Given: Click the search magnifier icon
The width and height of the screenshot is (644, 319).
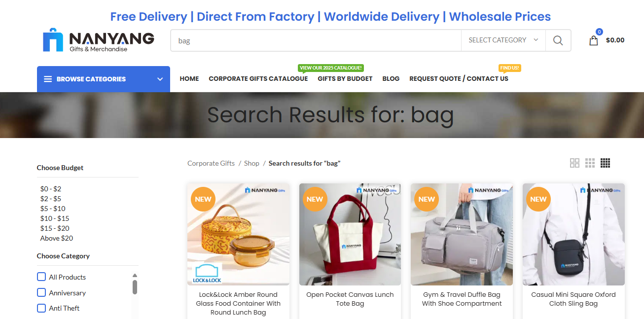Looking at the screenshot, I should coord(558,40).
